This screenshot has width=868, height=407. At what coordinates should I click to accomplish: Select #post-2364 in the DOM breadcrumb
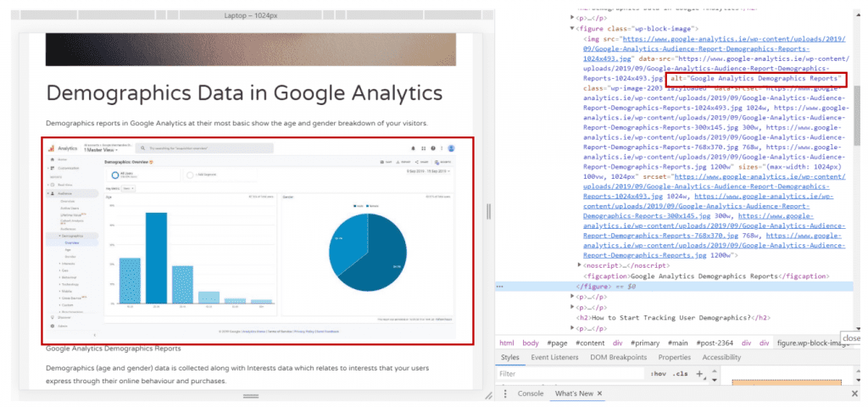tap(715, 343)
